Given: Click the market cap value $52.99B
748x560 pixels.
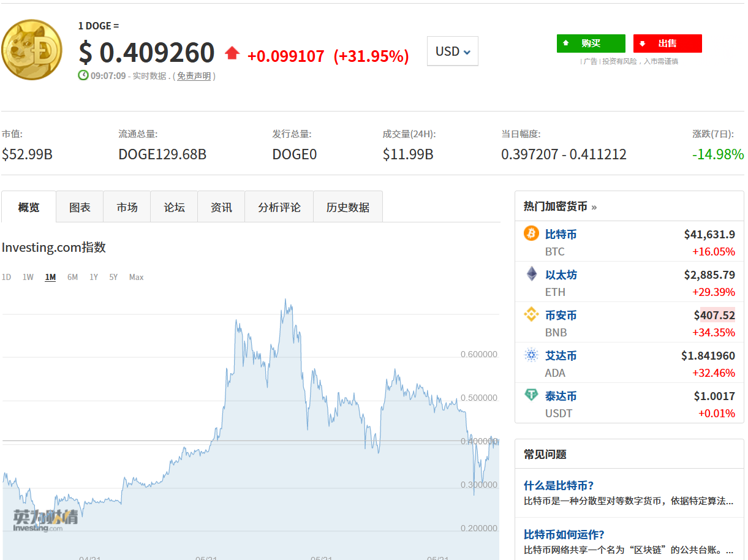Looking at the screenshot, I should coord(27,154).
